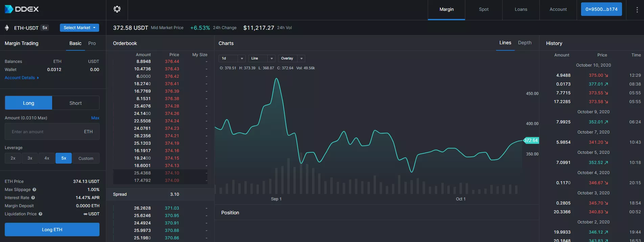
Task: Select the 371.03 bid price
Action: click(172, 208)
